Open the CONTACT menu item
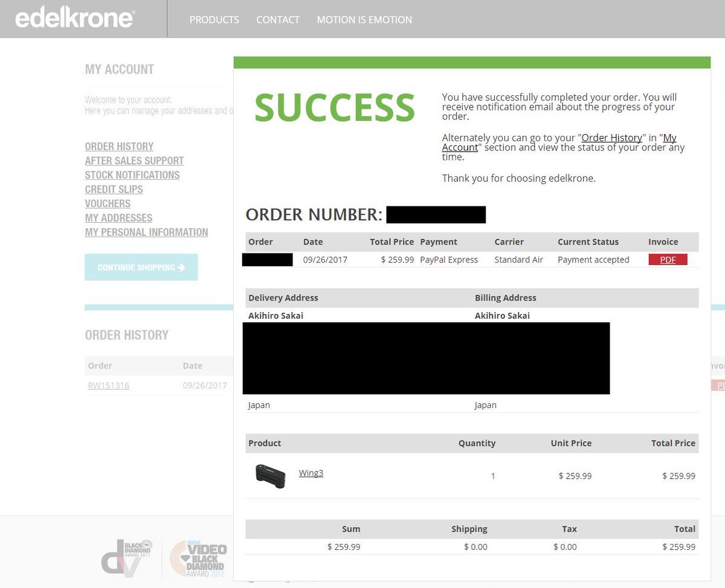The height and width of the screenshot is (588, 725). [278, 20]
